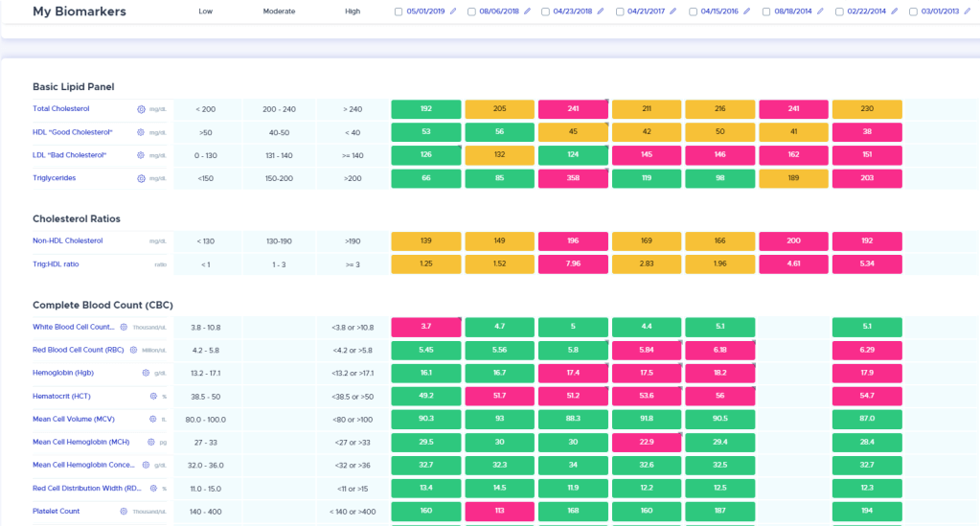Open gear settings for LDL "Bad Cholesterol"
980x526 pixels.
pyautogui.click(x=141, y=155)
